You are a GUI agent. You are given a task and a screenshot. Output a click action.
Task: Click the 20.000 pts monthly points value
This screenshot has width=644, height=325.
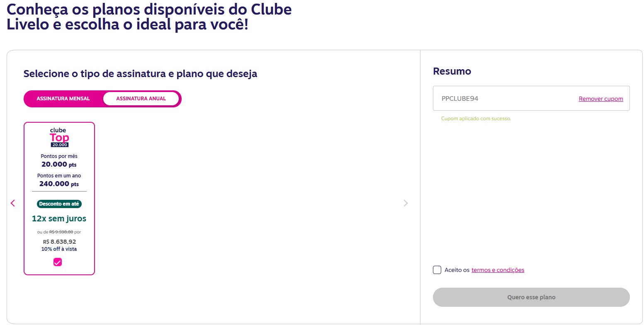coord(59,164)
